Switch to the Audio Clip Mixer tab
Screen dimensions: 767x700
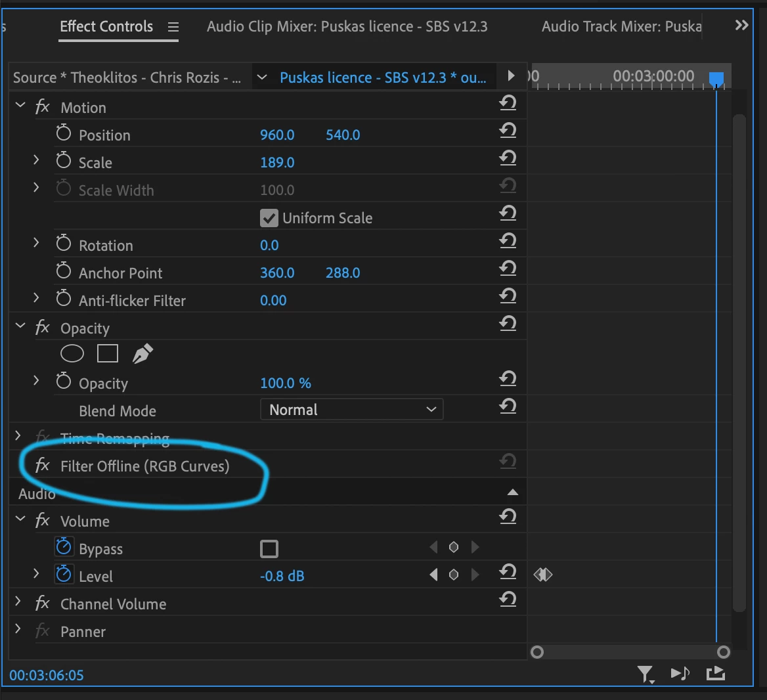347,26
